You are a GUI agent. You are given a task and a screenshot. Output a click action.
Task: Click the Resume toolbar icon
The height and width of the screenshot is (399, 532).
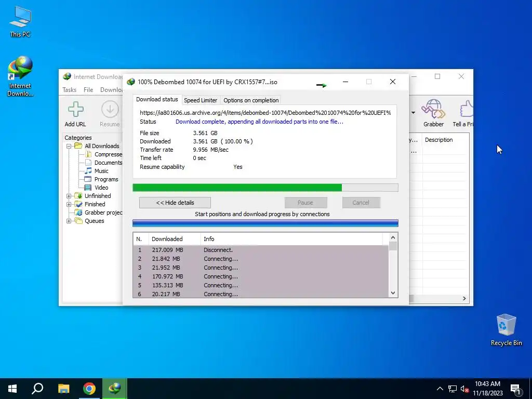click(110, 114)
